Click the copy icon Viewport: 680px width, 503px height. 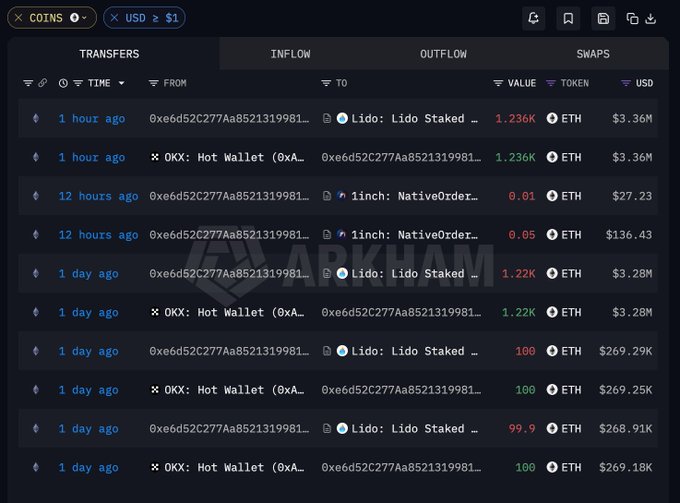coord(632,19)
